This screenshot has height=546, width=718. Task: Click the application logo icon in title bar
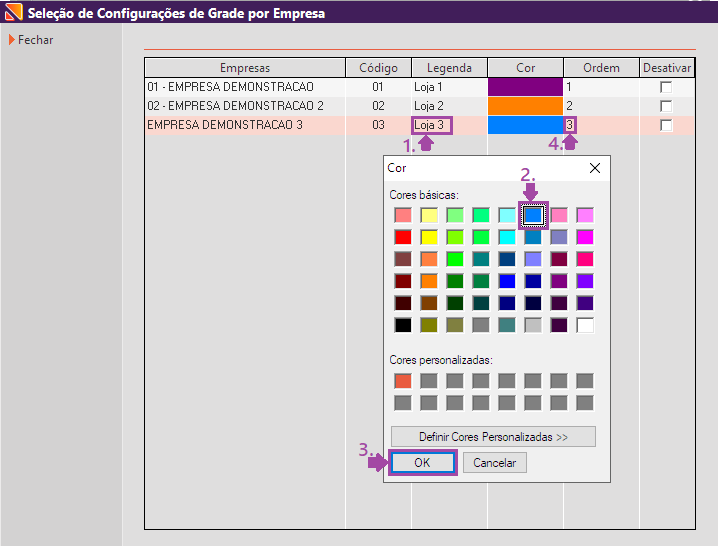pyautogui.click(x=13, y=12)
